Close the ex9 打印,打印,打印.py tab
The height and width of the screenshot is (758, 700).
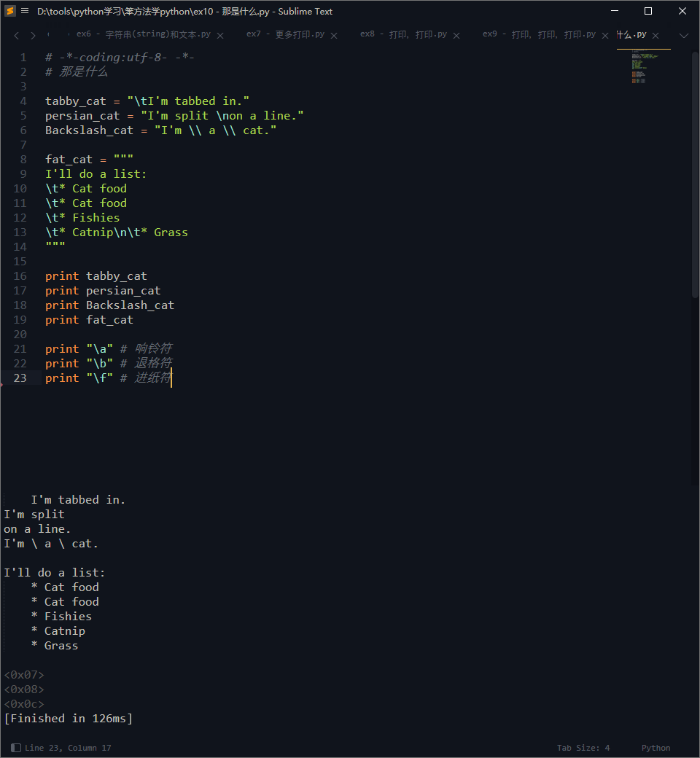(x=605, y=35)
